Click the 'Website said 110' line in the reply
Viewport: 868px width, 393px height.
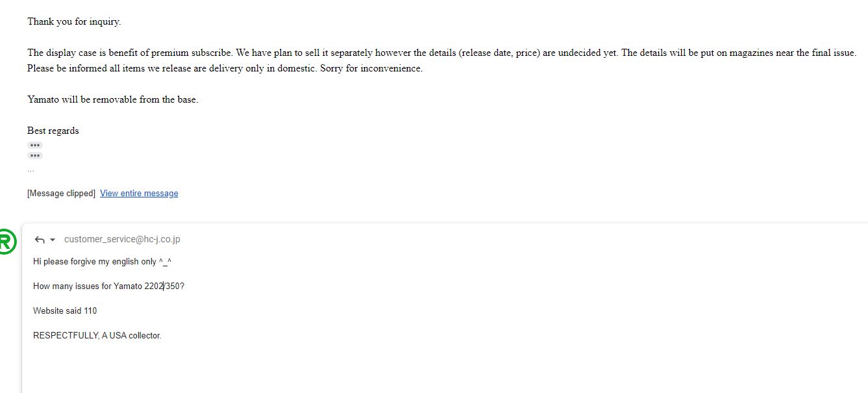coord(65,311)
